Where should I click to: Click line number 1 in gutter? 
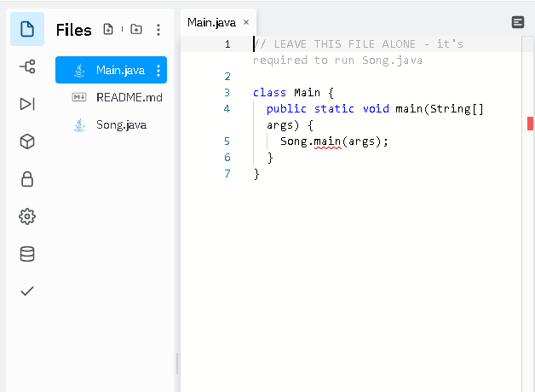(x=227, y=44)
